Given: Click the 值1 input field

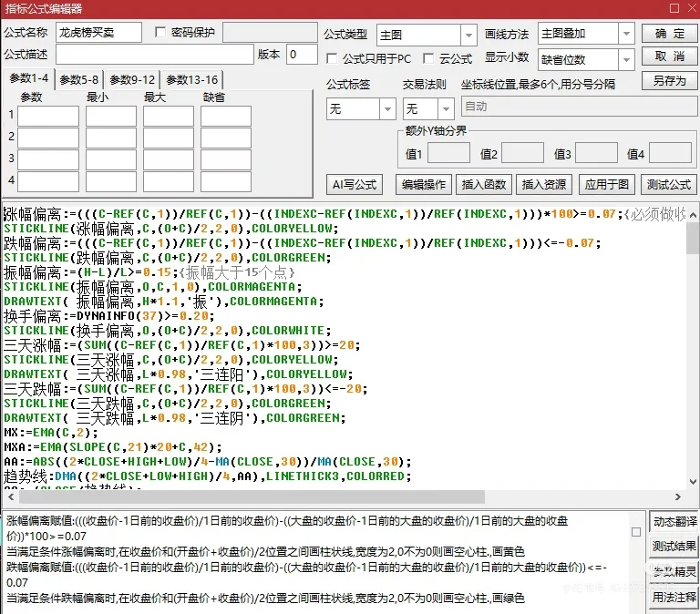Looking at the screenshot, I should (x=448, y=153).
